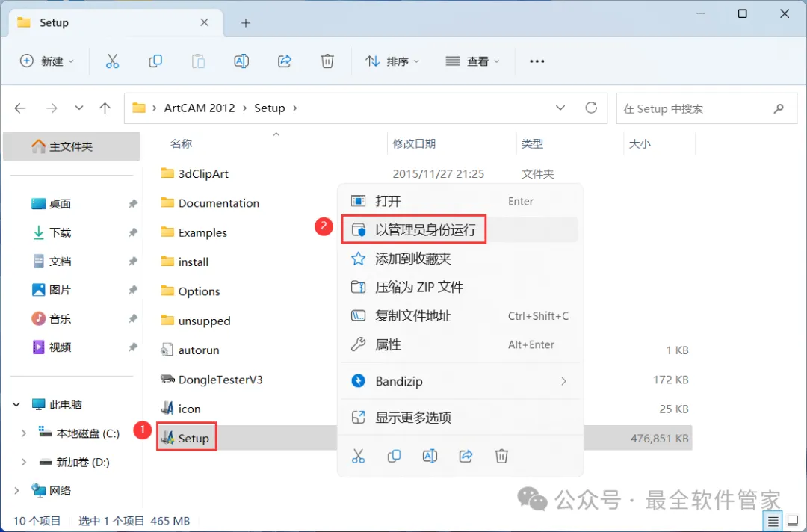Viewport: 807px width, 532px height.
Task: Click the Share icon in the top toolbar
Action: (x=285, y=61)
